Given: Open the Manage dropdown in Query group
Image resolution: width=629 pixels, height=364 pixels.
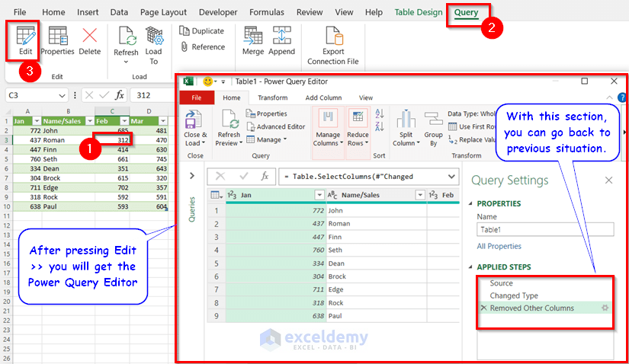Looking at the screenshot, I should (x=267, y=139).
